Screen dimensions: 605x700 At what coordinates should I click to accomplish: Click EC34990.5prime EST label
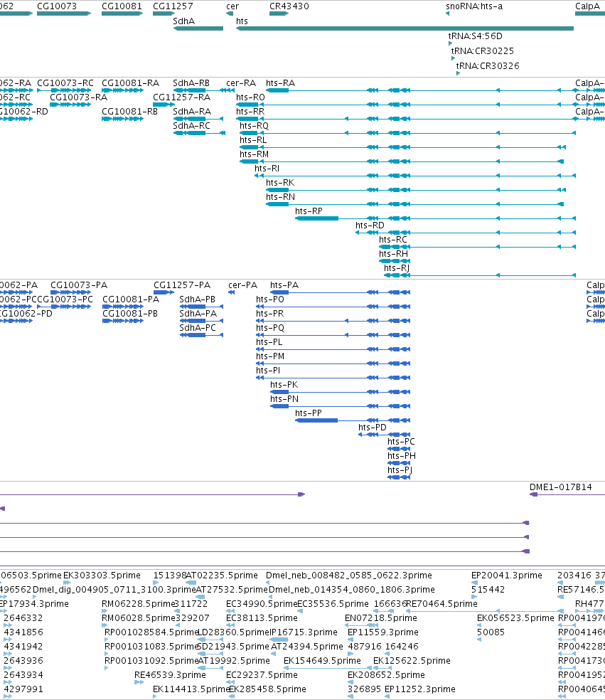[x=262, y=604]
